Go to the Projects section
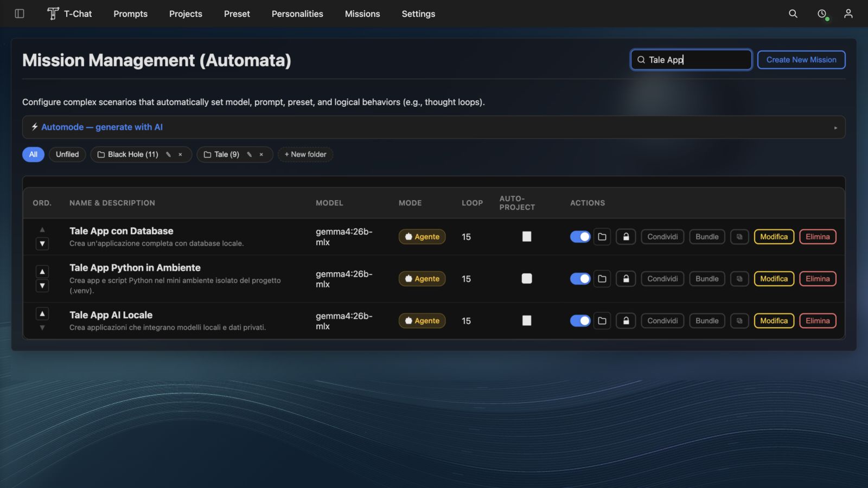The image size is (868, 488). (186, 14)
